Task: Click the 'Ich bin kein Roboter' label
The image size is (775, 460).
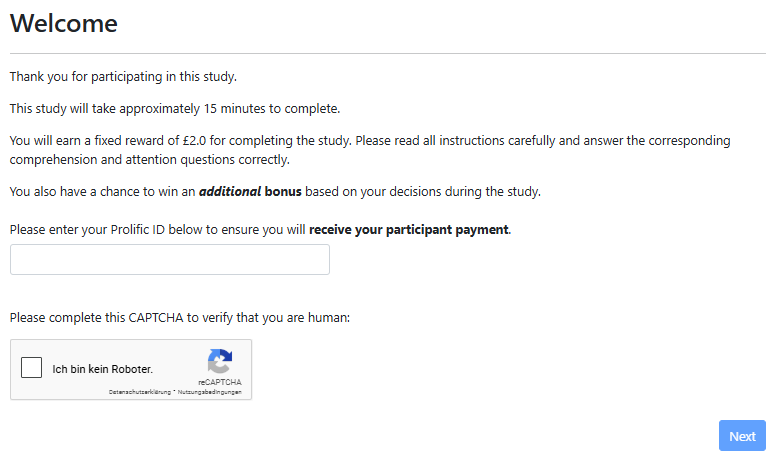Action: click(102, 369)
